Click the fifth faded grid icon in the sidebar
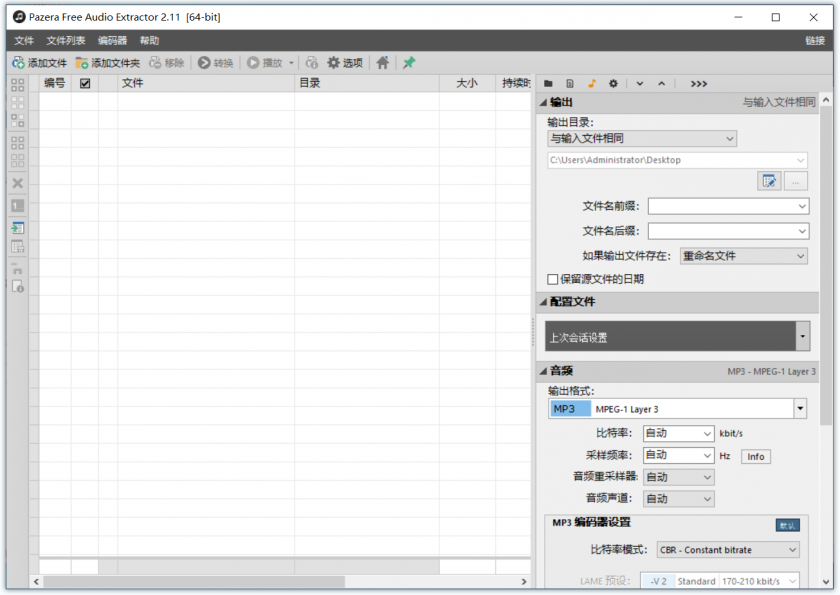This screenshot has height=595, width=840. tap(18, 161)
